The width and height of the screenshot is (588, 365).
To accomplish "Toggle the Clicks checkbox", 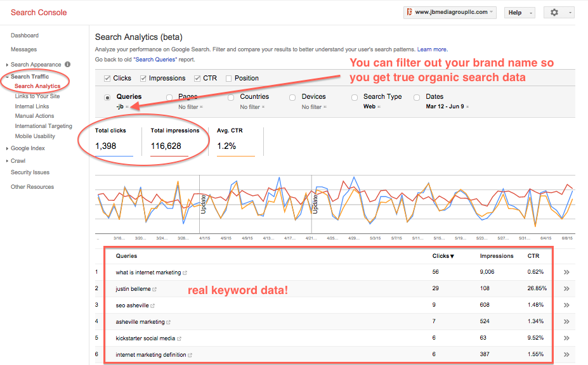I will click(107, 79).
